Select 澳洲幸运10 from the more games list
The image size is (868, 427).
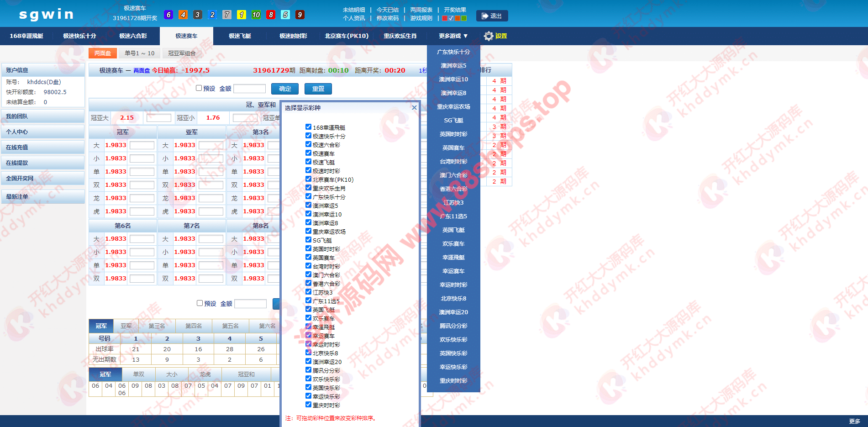[453, 79]
